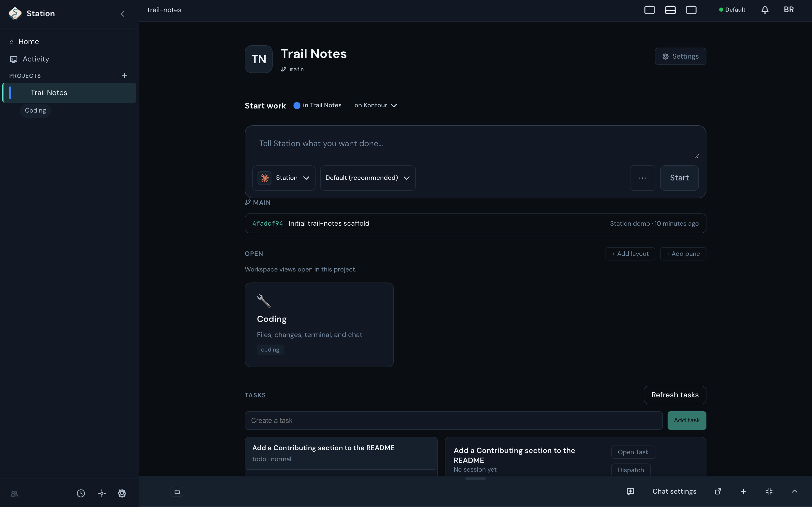Click the Station logo icon
Screen dimensions: 812x507
(15, 14)
